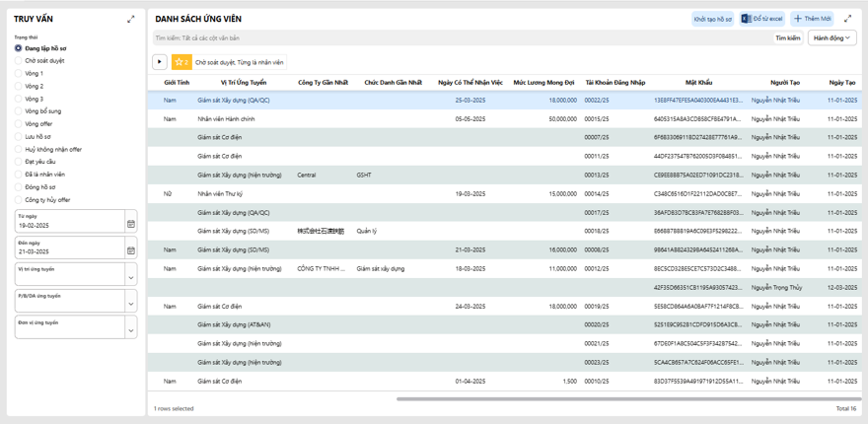Screen dimensions: 868x424
Task: Select the Công ty hủy offer status
Action: coord(19,200)
